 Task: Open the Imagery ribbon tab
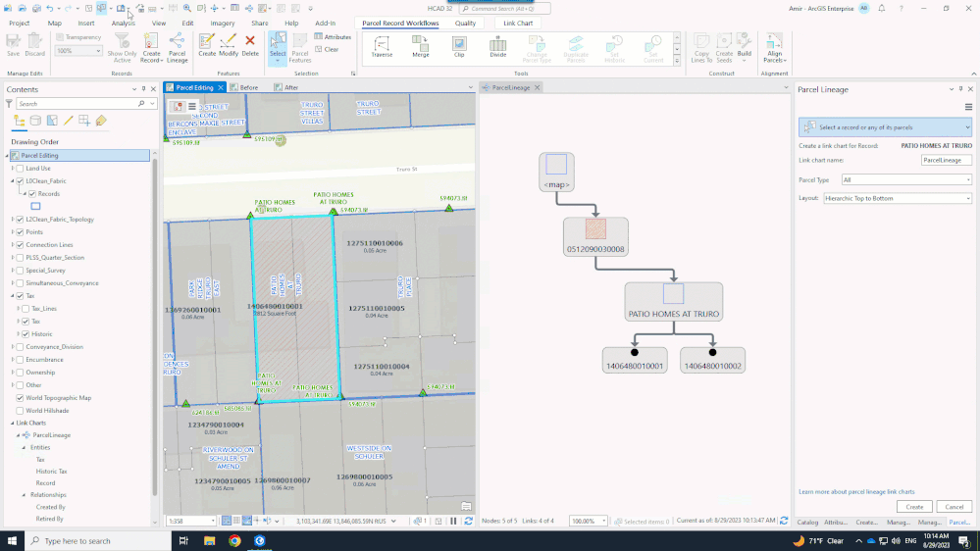(223, 24)
